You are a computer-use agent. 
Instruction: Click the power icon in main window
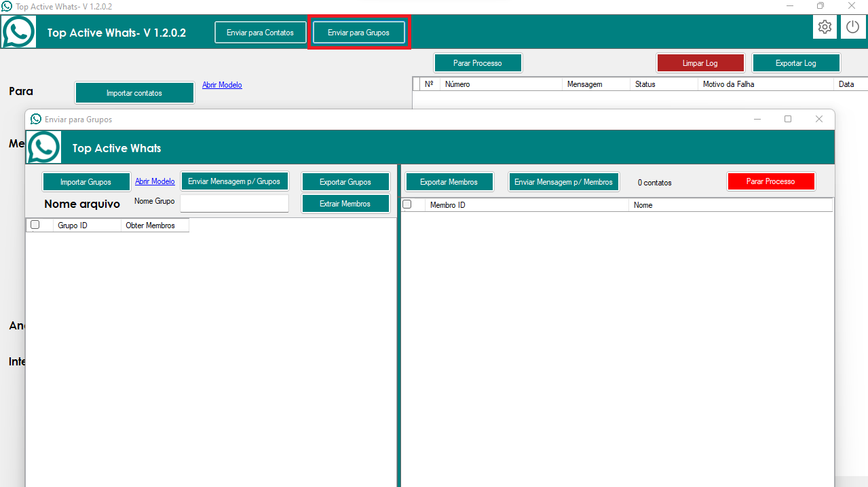852,27
